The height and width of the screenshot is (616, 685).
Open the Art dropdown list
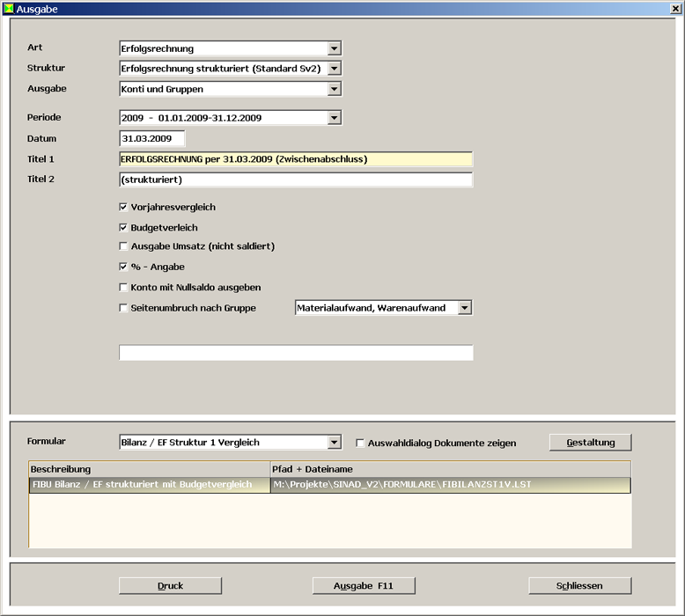pos(334,48)
